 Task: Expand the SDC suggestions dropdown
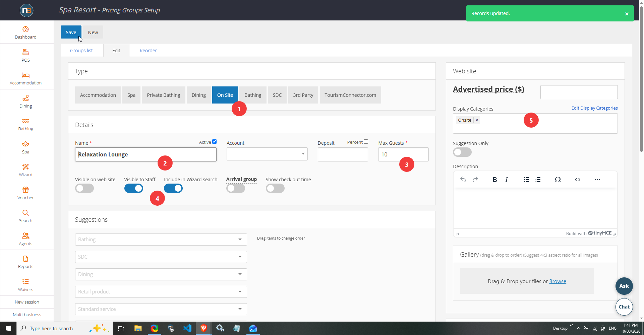pyautogui.click(x=161, y=257)
